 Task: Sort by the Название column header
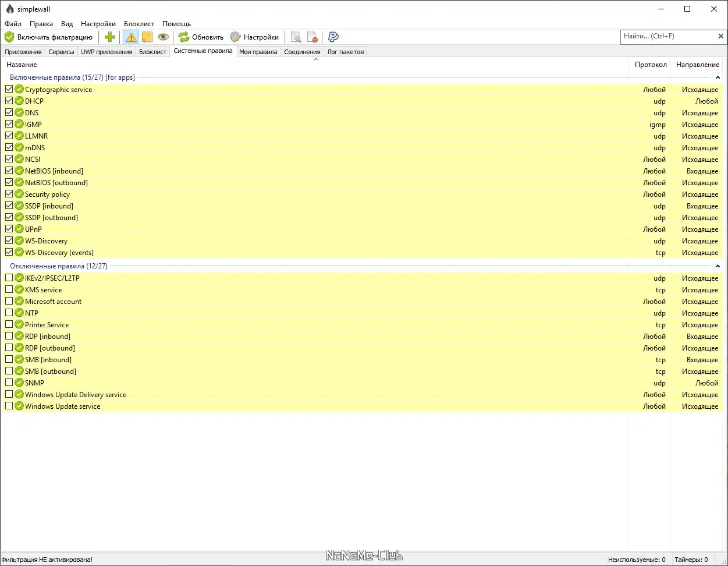[315, 65]
